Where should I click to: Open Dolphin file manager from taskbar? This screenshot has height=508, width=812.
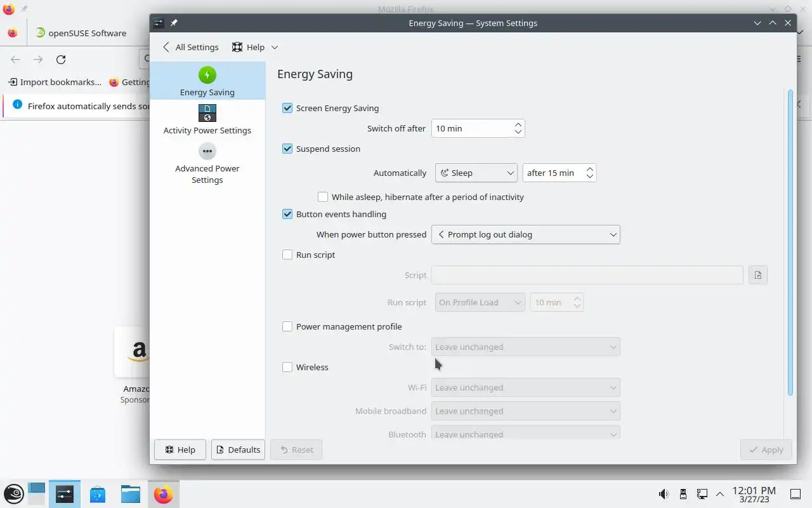pyautogui.click(x=130, y=494)
